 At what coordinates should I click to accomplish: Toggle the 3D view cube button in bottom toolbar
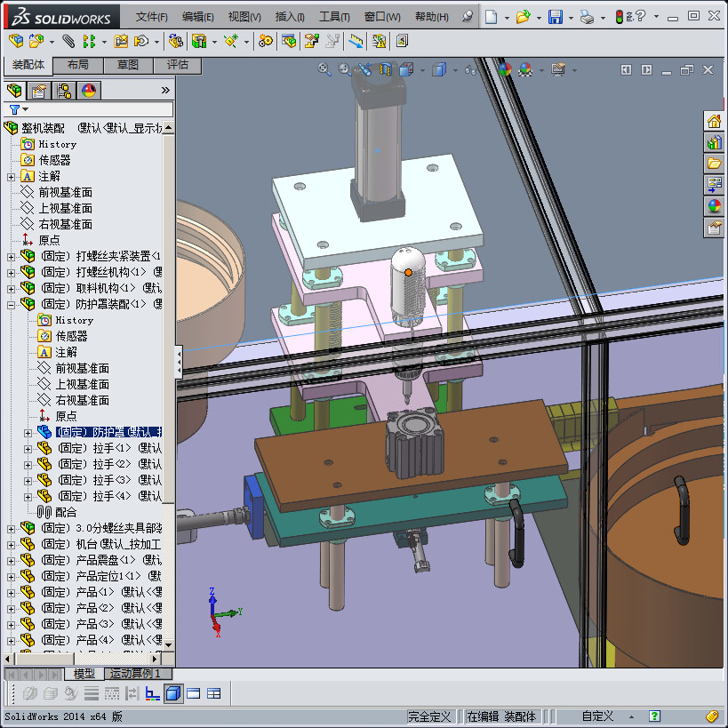coord(173,693)
